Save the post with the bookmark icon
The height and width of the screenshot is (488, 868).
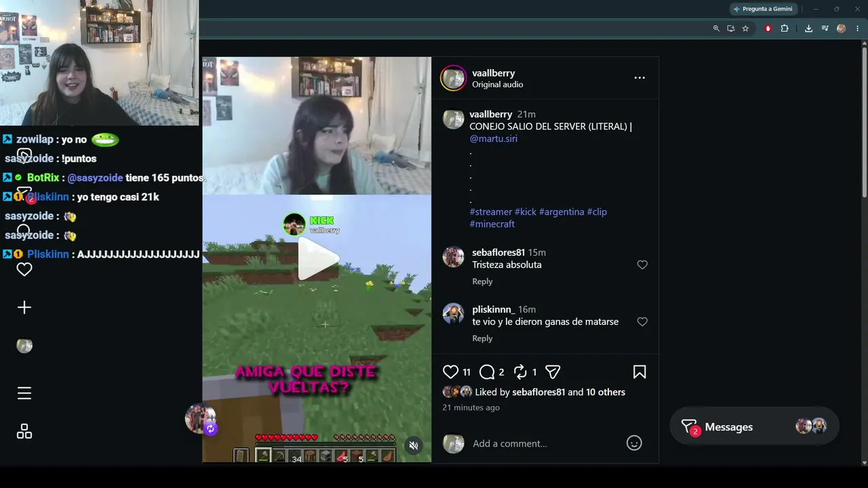tap(639, 372)
